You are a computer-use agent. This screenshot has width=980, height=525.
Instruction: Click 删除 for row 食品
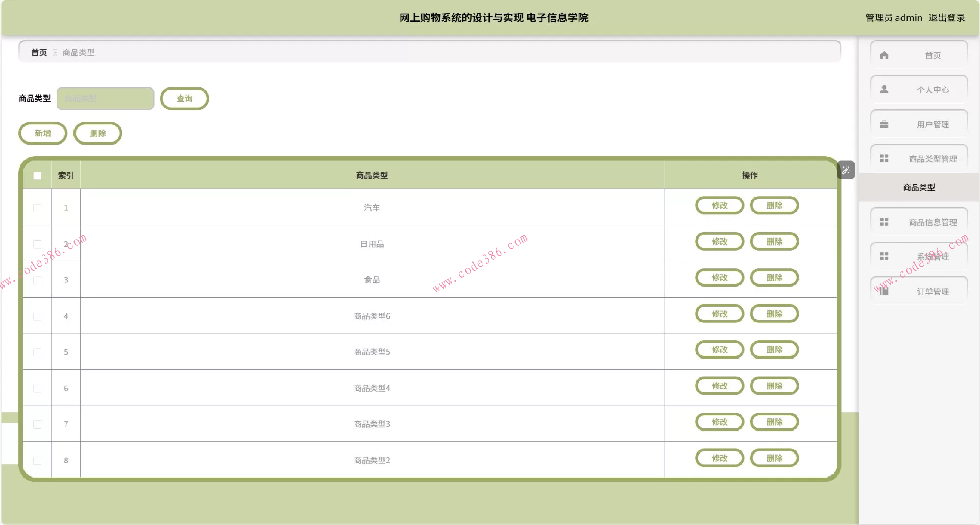coord(774,278)
